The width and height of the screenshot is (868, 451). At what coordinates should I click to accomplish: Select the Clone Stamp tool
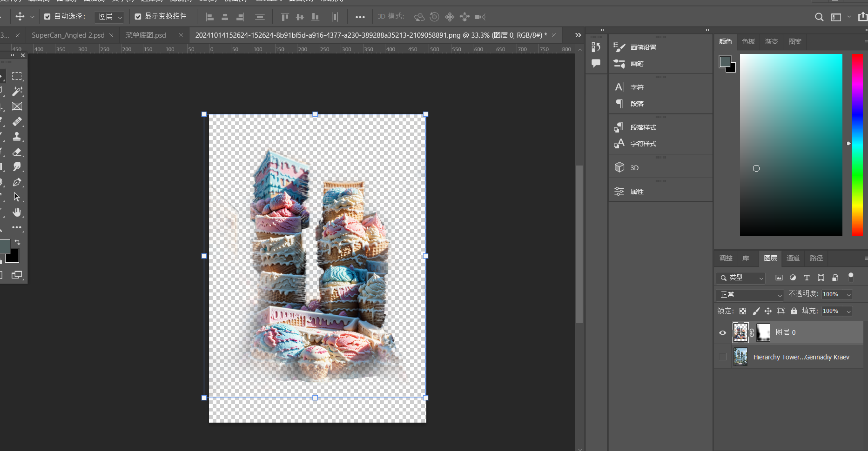pos(17,137)
